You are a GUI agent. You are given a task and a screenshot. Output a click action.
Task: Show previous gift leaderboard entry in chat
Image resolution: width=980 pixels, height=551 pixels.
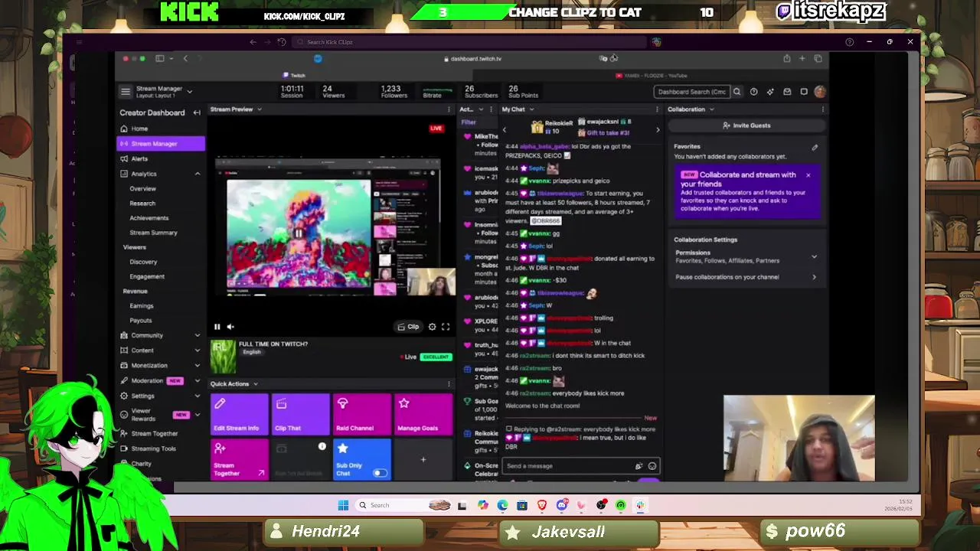(x=505, y=129)
